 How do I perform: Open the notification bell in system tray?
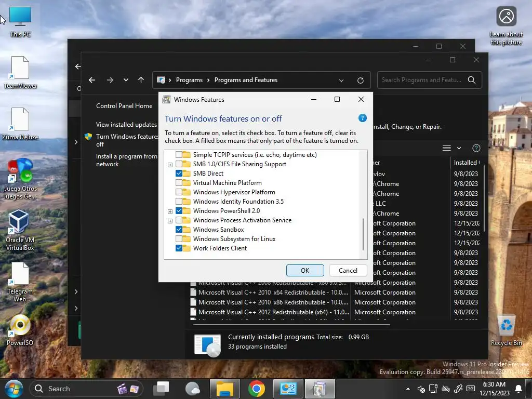(518, 389)
